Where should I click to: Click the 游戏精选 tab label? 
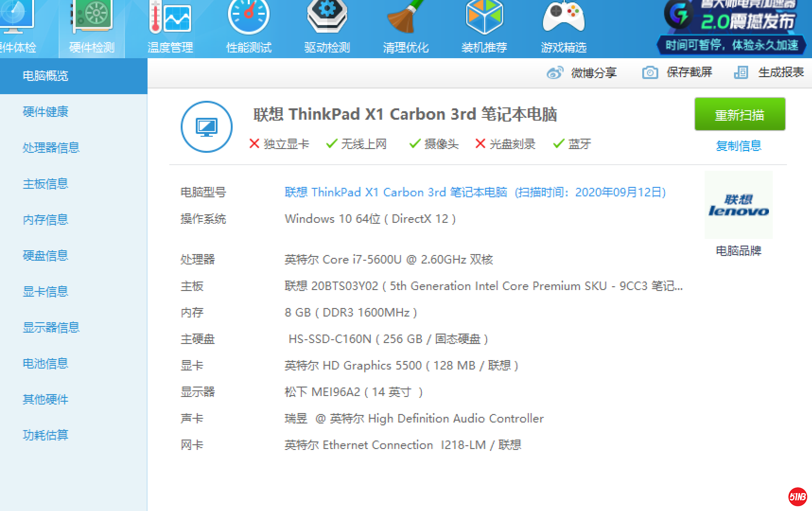tap(564, 47)
